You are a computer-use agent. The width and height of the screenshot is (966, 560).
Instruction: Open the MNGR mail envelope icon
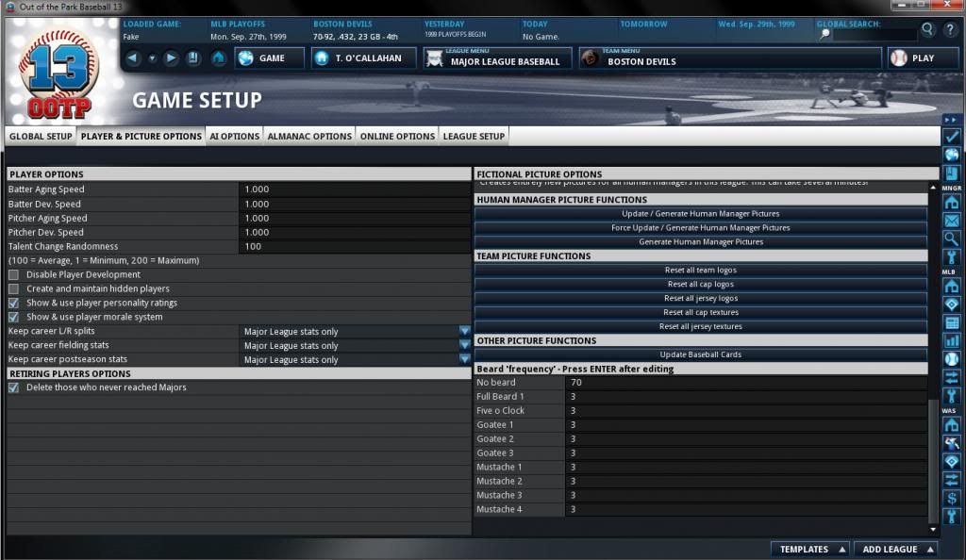[952, 221]
